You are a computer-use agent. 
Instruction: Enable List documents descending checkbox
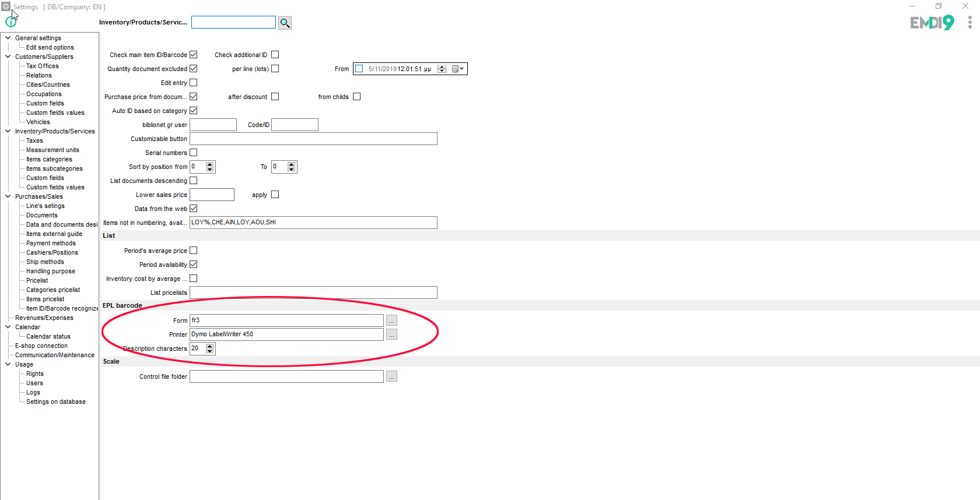point(194,181)
